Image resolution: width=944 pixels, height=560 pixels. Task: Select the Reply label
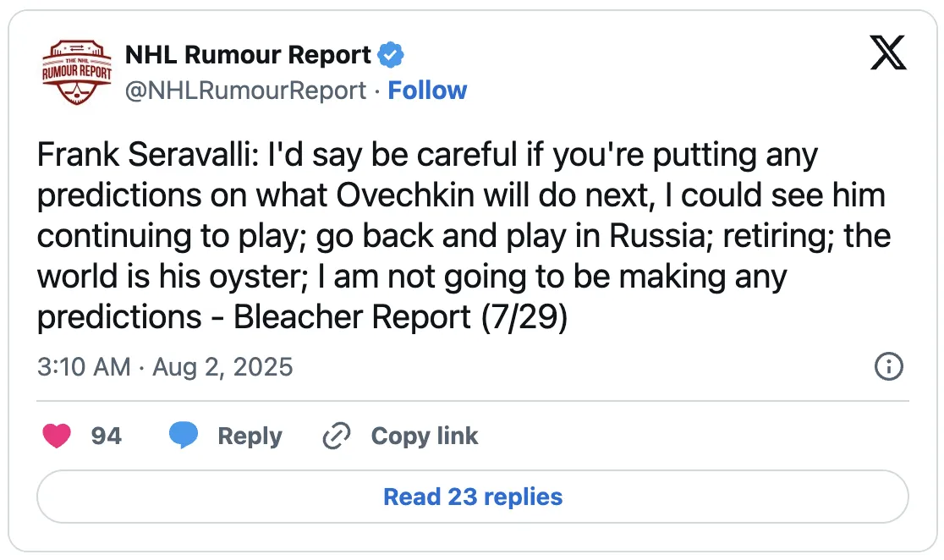pos(250,436)
